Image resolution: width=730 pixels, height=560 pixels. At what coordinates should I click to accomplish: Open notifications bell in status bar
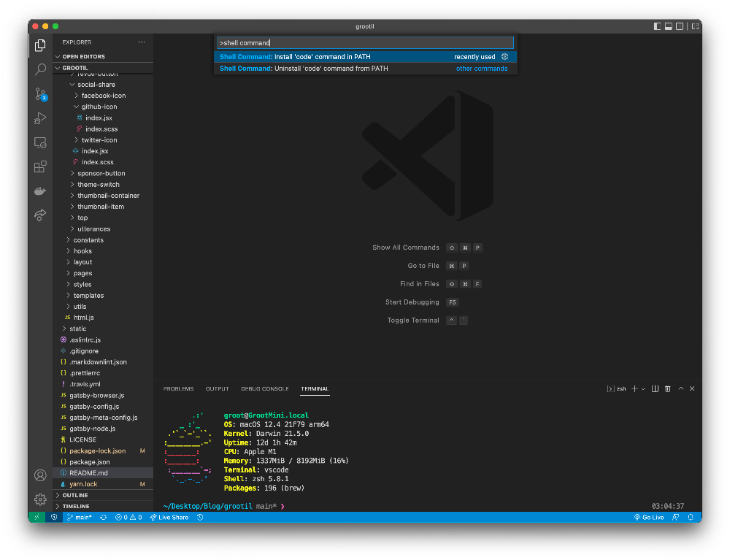point(691,517)
